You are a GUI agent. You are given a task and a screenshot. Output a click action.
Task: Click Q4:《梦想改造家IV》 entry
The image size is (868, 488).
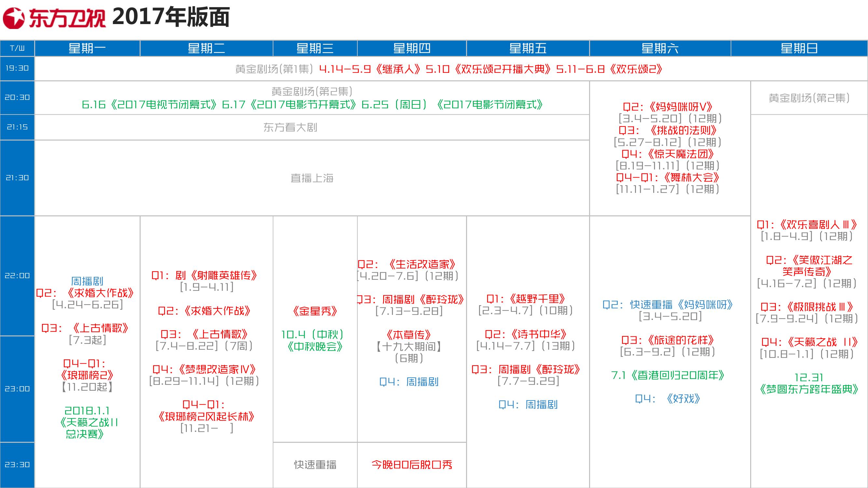click(204, 370)
